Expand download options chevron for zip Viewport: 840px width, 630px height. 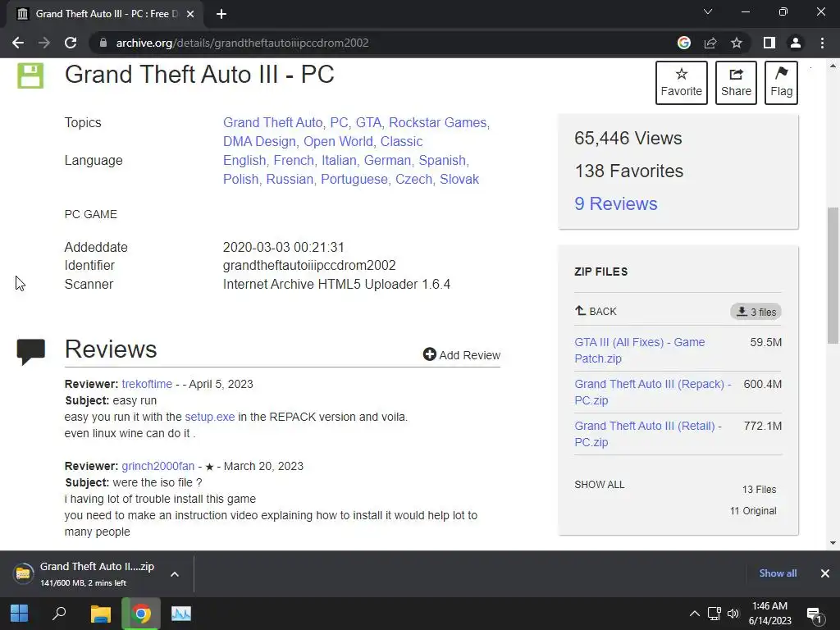(175, 573)
